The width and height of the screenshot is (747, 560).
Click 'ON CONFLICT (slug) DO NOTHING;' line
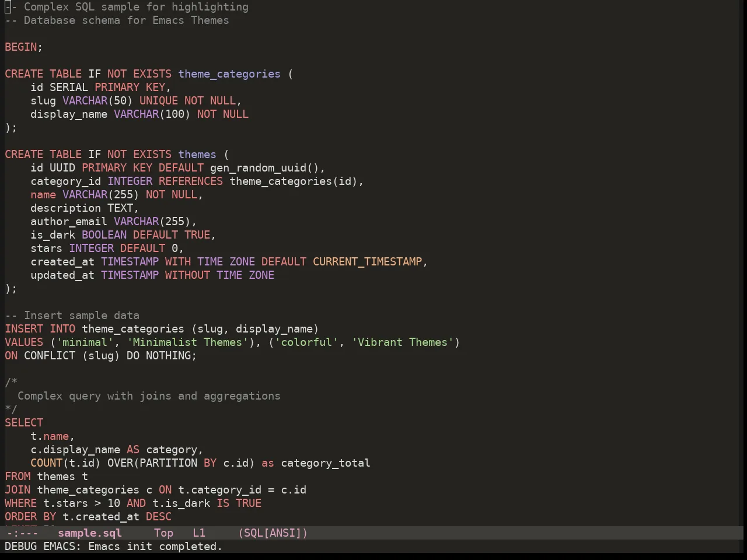101,356
